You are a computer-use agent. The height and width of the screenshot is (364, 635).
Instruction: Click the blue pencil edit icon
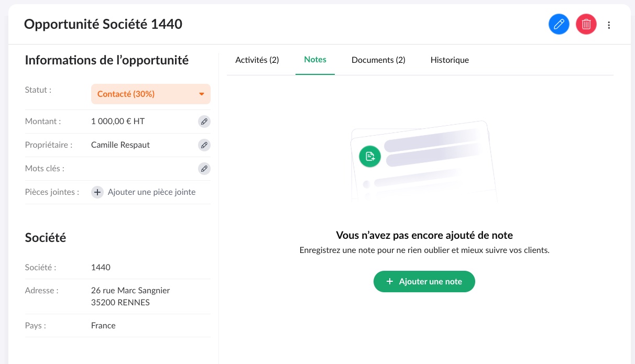click(559, 24)
